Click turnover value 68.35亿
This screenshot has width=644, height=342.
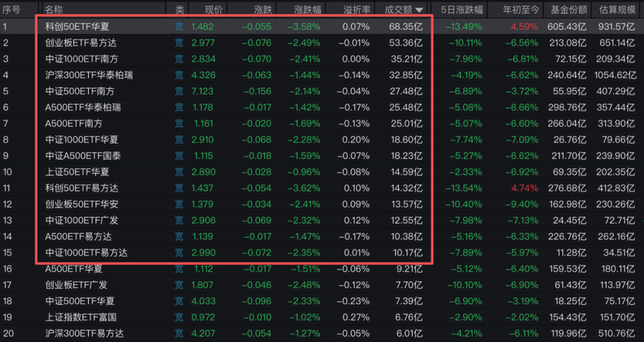406,27
